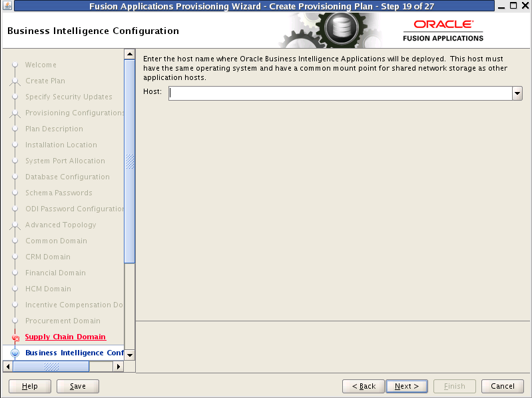The image size is (532, 398).
Task: Select the Specify Security Updates step
Action: pyautogui.click(x=69, y=97)
